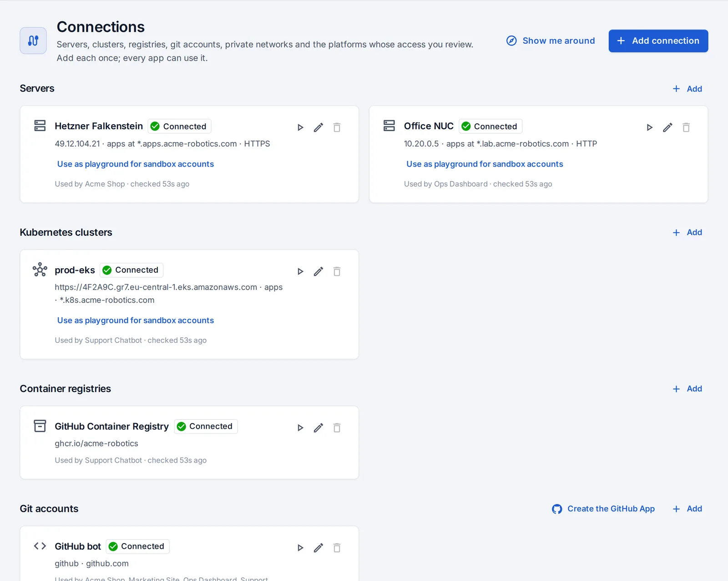Click the Kubernetes clusters section heading
The width and height of the screenshot is (728, 581).
[66, 232]
